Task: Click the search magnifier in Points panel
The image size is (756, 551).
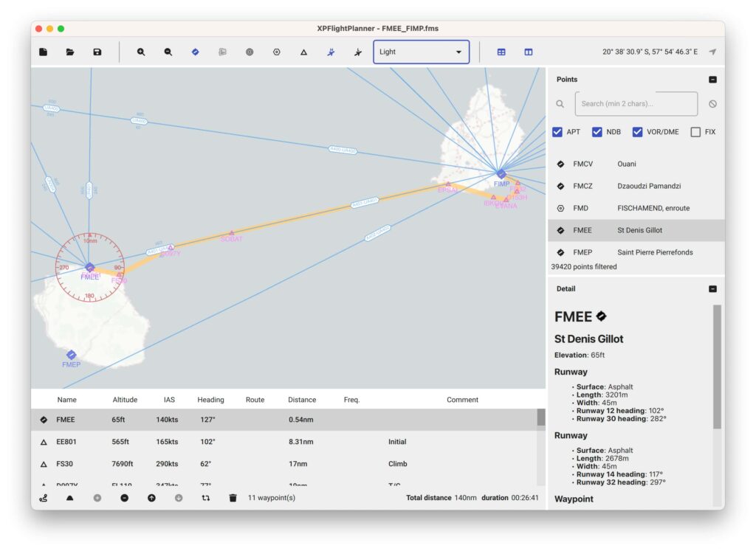Action: tap(560, 103)
